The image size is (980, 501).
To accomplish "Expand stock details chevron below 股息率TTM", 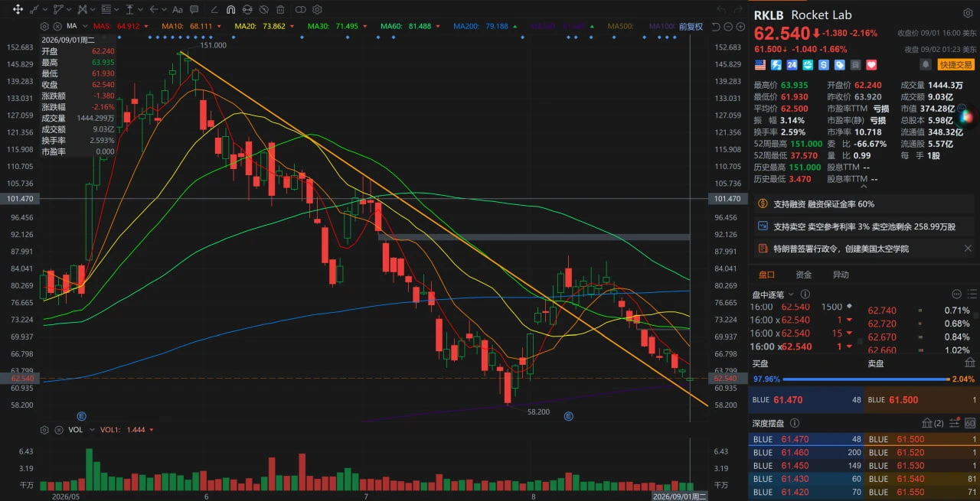I will [x=864, y=186].
